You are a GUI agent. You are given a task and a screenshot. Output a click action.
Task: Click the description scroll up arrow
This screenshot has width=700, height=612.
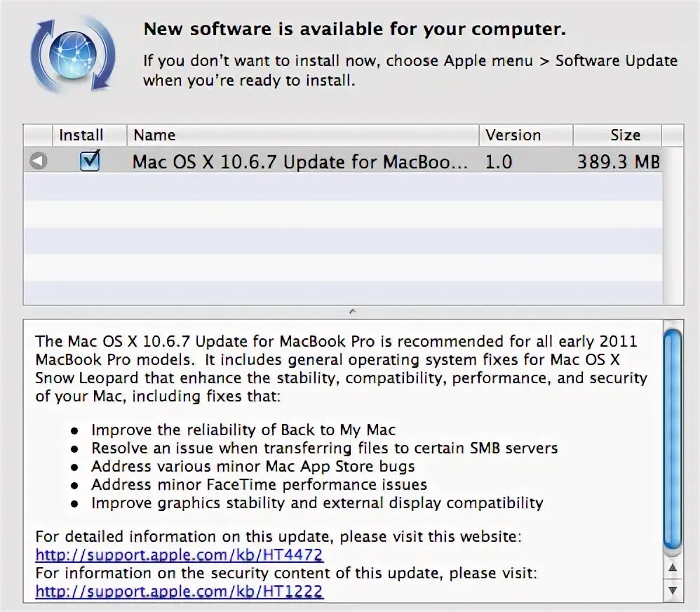[673, 568]
